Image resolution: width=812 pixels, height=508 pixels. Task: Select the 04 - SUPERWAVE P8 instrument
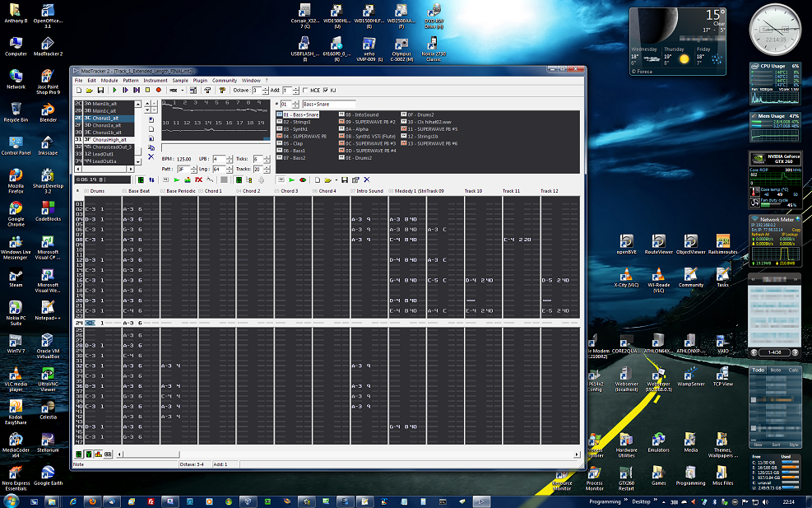(x=304, y=137)
